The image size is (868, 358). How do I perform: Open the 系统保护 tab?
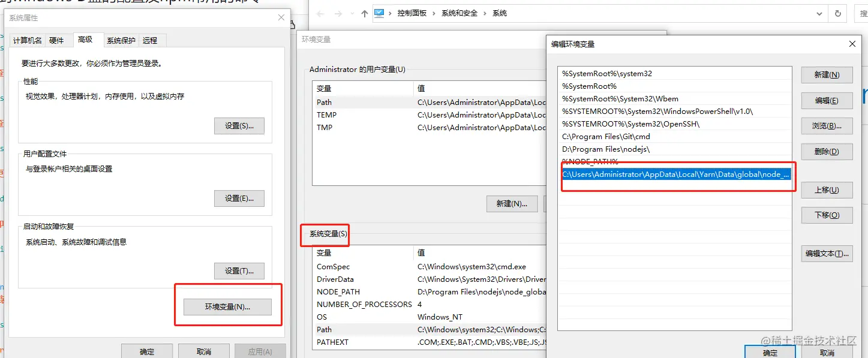(121, 40)
